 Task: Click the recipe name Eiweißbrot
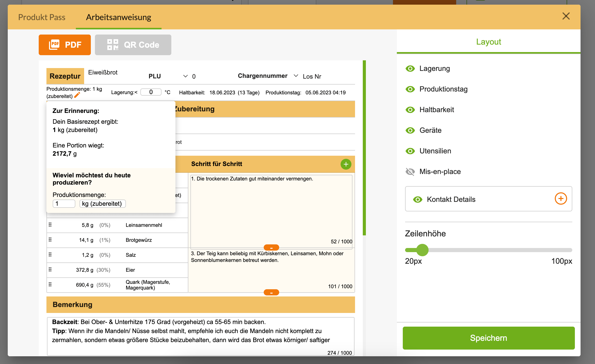[x=103, y=72]
